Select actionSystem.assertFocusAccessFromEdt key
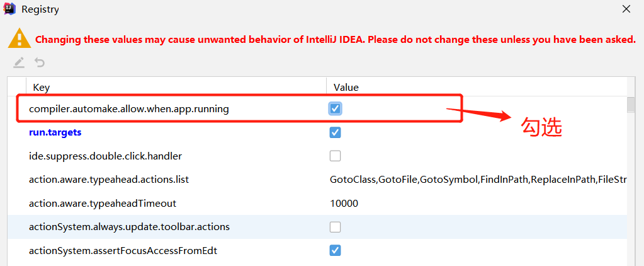This screenshot has width=644, height=266. click(123, 250)
